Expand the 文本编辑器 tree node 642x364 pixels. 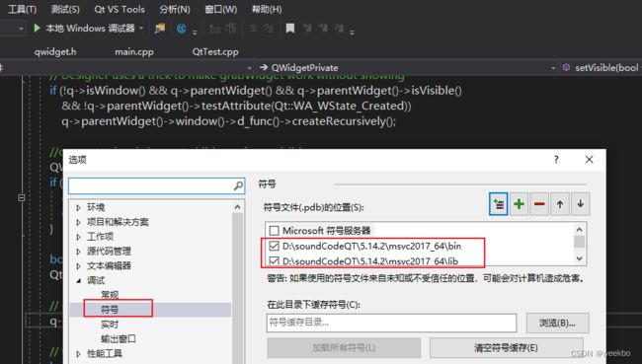pyautogui.click(x=78, y=265)
